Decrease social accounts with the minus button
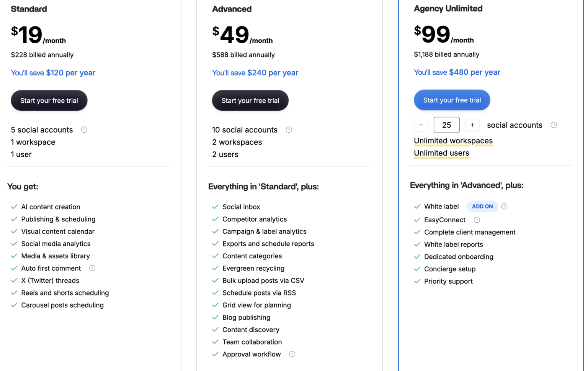The image size is (588, 371). (x=421, y=125)
